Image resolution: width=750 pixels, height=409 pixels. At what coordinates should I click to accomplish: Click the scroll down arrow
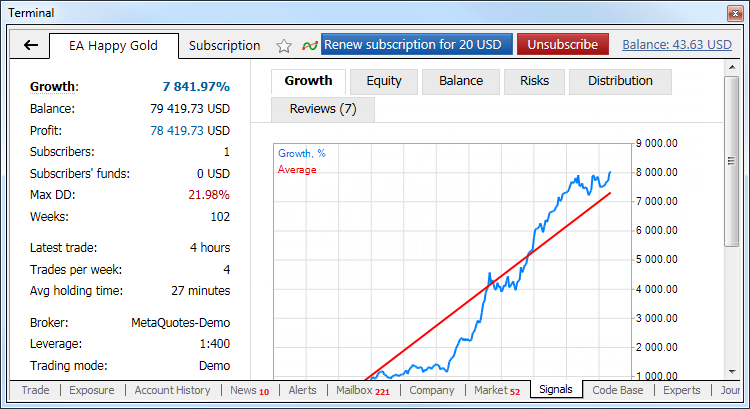[732, 372]
